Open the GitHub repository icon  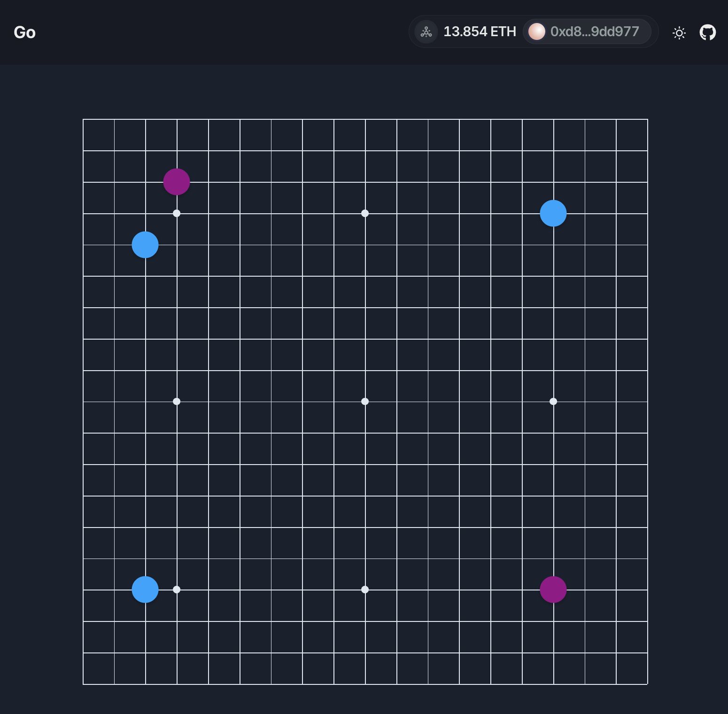707,32
